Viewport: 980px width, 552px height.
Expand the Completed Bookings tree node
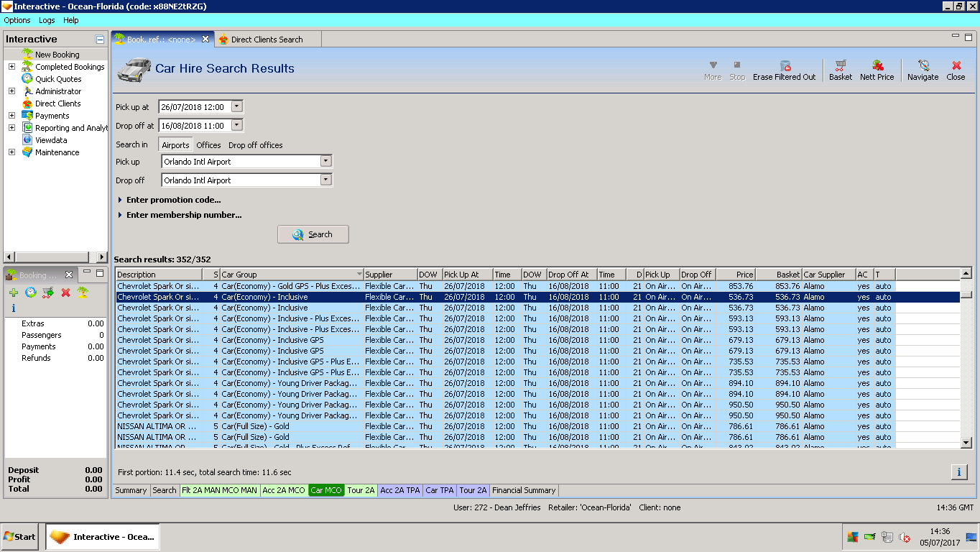click(x=11, y=67)
